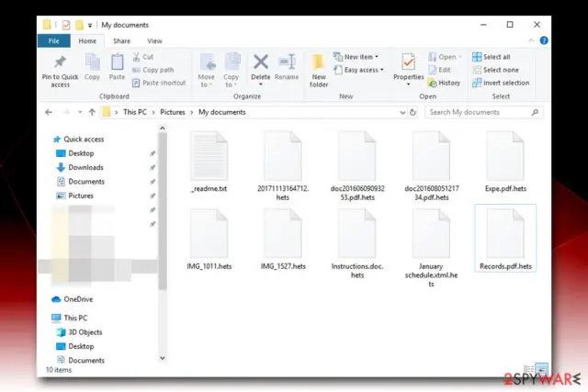This screenshot has width=588, height=392.
Task: Open the File menu tab
Action: point(53,40)
